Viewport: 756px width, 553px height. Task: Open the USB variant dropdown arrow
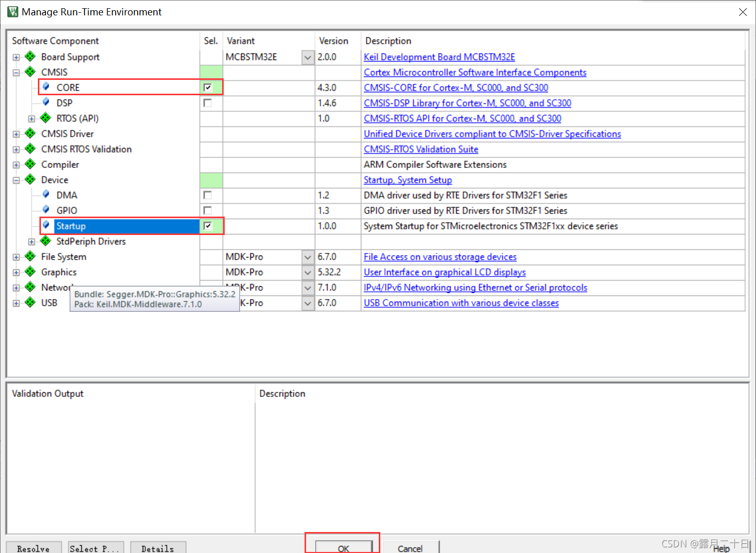coord(308,303)
